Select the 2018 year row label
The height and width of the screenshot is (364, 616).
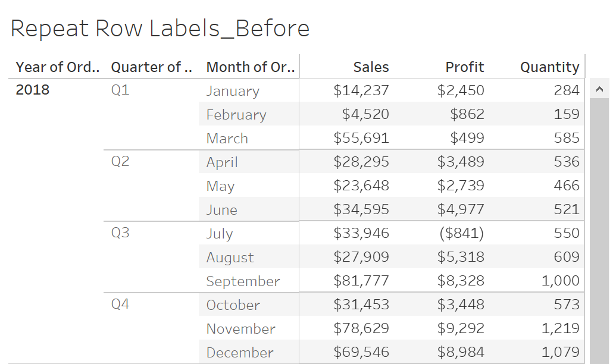tap(33, 90)
